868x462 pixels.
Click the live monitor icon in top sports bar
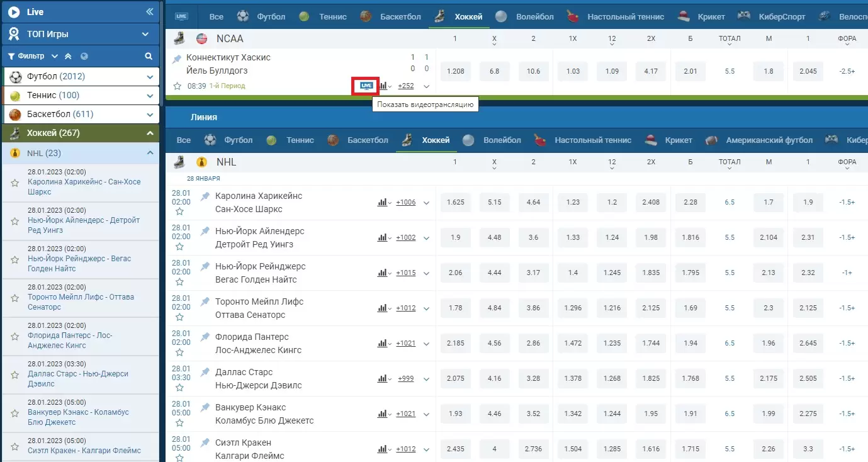click(x=181, y=16)
